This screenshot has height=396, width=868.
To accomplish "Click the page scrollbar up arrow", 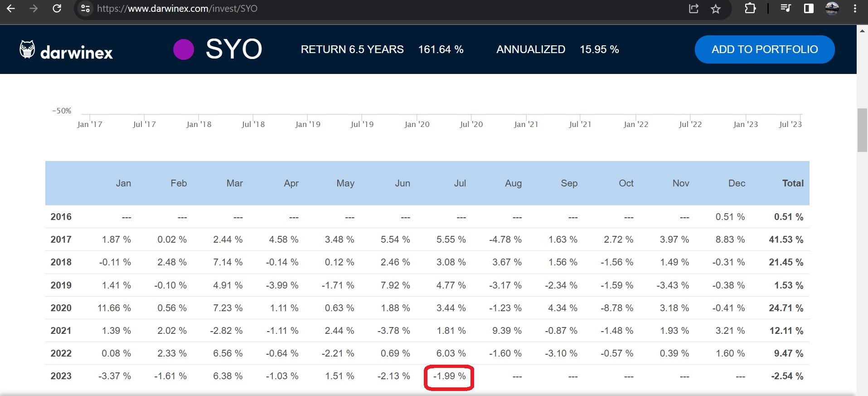I will point(862,31).
